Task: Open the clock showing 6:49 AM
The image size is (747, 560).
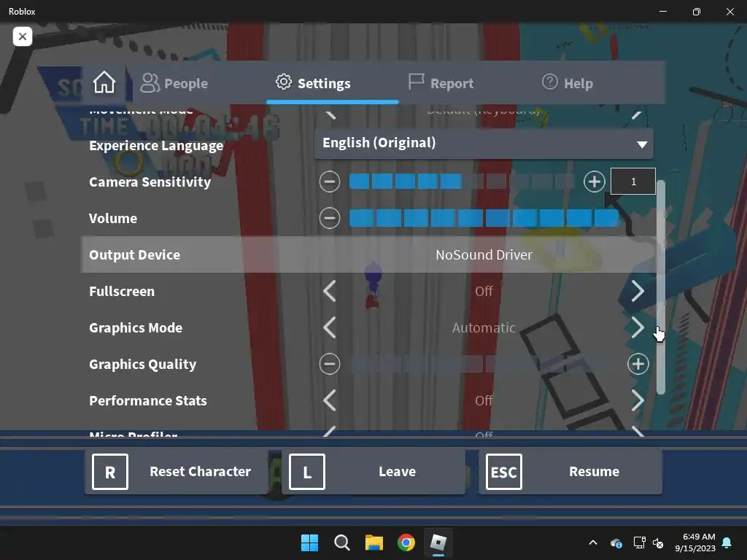Action: 695,542
